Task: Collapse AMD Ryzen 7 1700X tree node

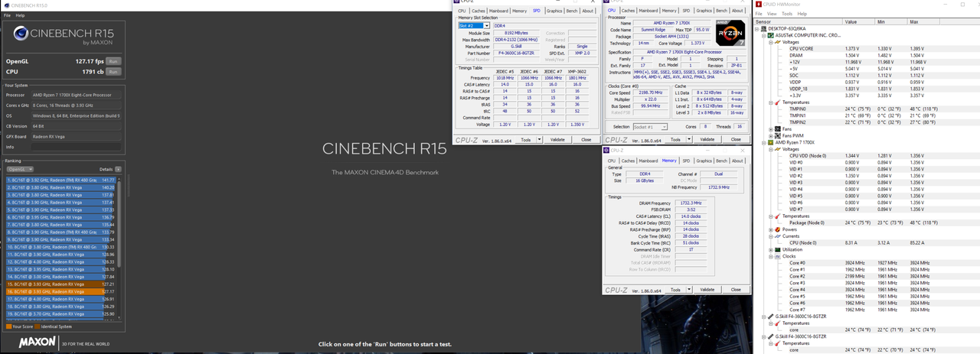Action: (764, 142)
